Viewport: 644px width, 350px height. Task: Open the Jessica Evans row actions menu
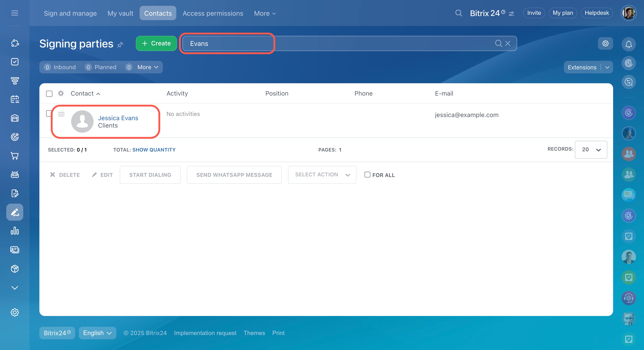point(61,114)
